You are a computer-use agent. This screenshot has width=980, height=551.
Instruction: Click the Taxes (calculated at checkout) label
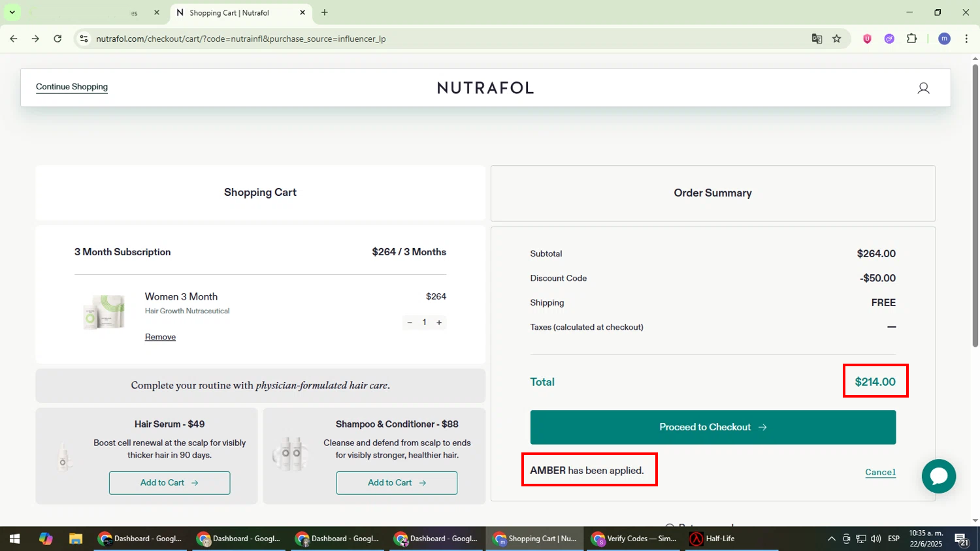(x=587, y=327)
